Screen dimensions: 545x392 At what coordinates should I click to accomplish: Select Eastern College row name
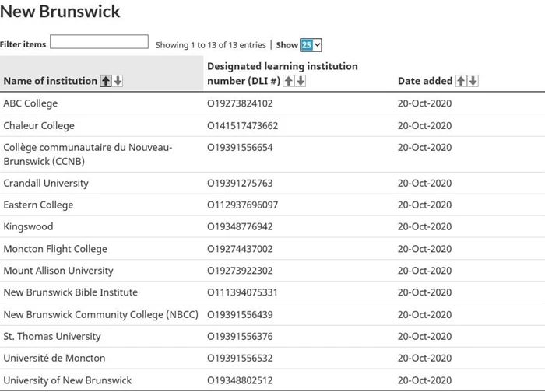pyautogui.click(x=38, y=205)
